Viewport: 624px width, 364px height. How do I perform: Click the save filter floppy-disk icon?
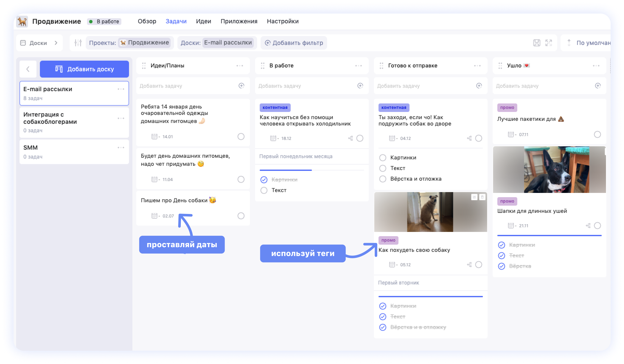(537, 43)
